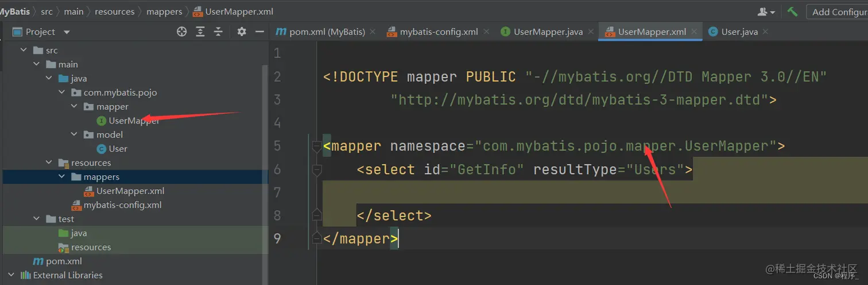Close the mybatis-config.xml tab
This screenshot has width=868, height=285.
(485, 32)
